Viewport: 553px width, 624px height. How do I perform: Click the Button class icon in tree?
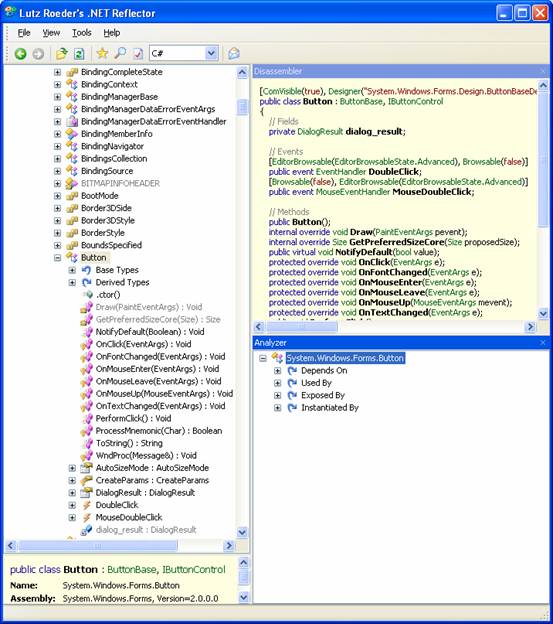(x=72, y=257)
